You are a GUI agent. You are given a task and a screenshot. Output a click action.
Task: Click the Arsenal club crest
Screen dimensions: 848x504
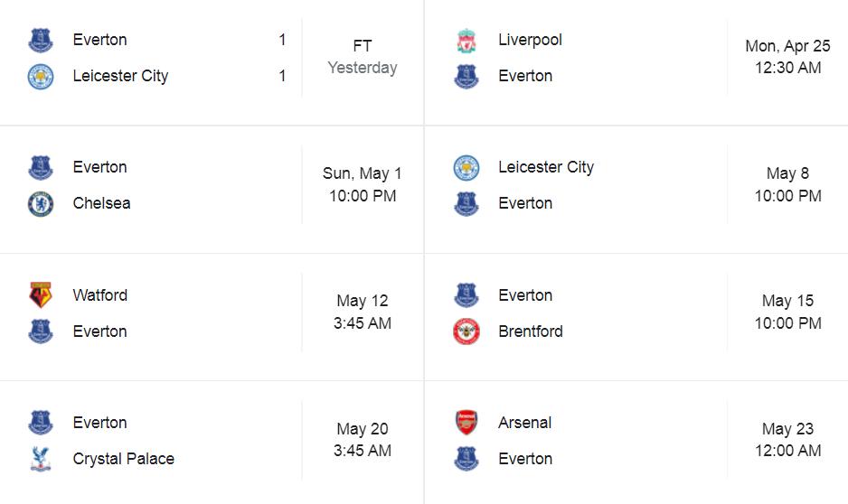pyautogui.click(x=466, y=423)
